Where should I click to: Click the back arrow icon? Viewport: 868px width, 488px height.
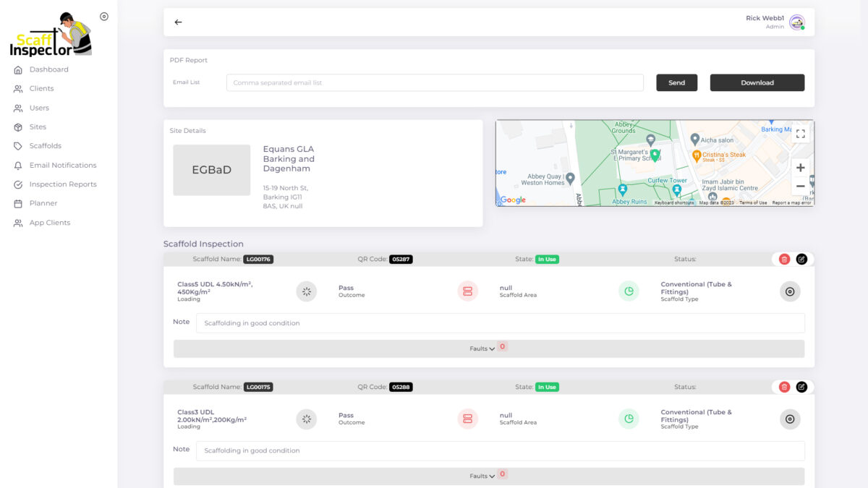178,22
